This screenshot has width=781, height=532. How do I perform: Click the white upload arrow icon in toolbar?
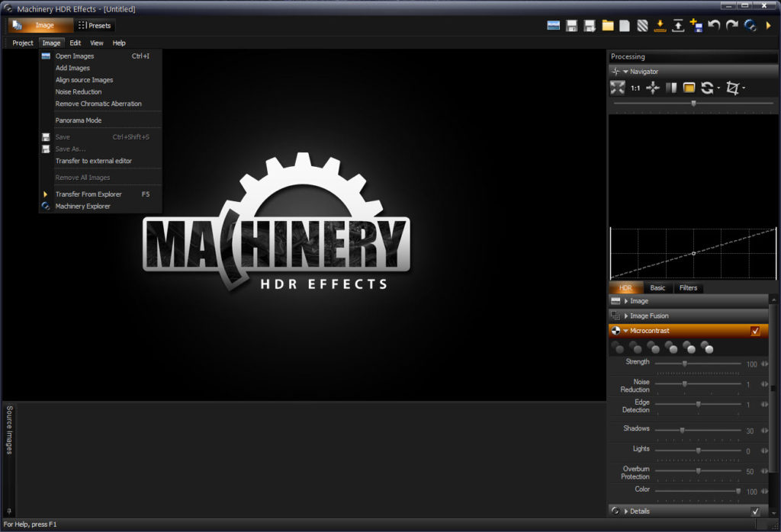pyautogui.click(x=678, y=25)
